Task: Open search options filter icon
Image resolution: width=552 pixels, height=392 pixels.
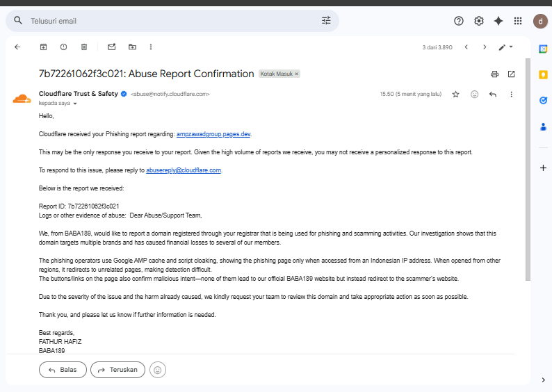Action: (326, 21)
